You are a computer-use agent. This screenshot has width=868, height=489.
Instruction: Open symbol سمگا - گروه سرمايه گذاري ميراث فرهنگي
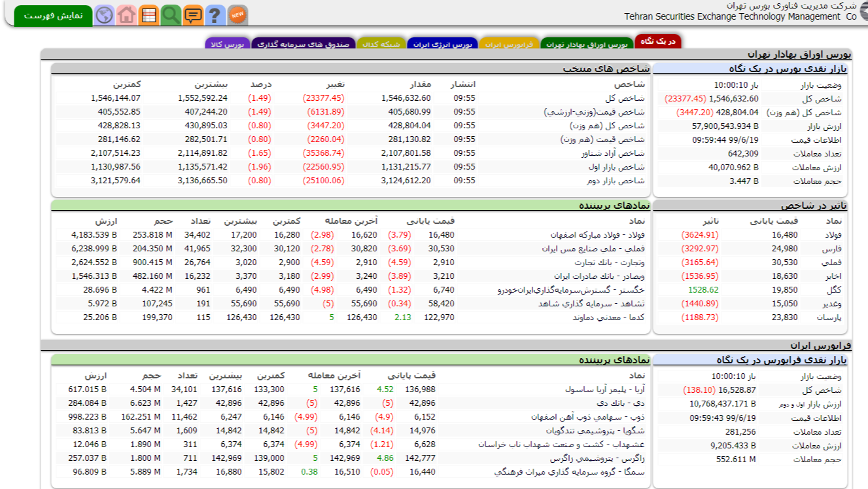[x=570, y=471]
